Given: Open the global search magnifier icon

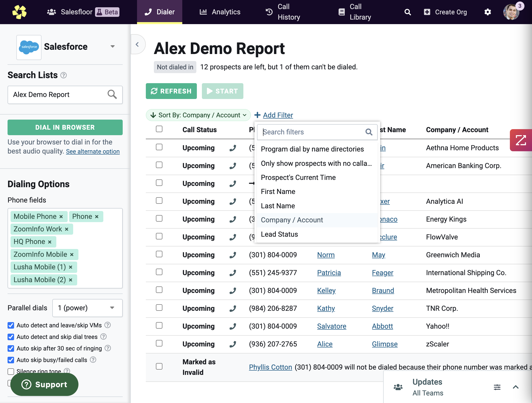Looking at the screenshot, I should point(408,12).
